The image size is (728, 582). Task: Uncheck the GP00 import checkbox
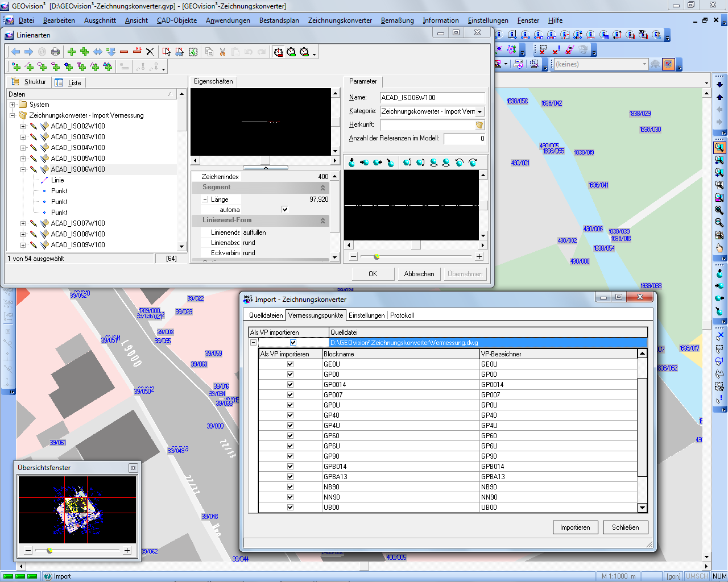[x=290, y=375]
